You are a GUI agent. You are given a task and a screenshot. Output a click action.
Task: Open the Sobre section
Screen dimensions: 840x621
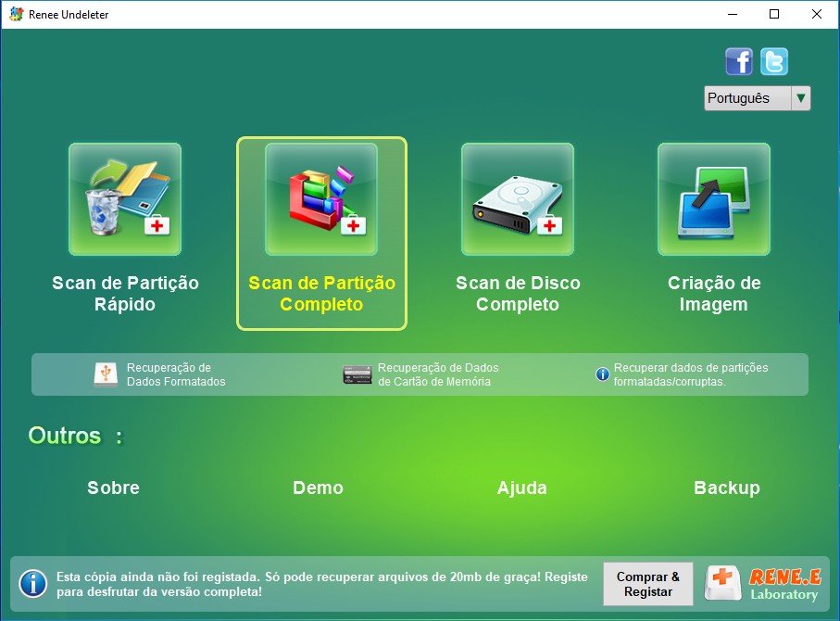tap(114, 488)
